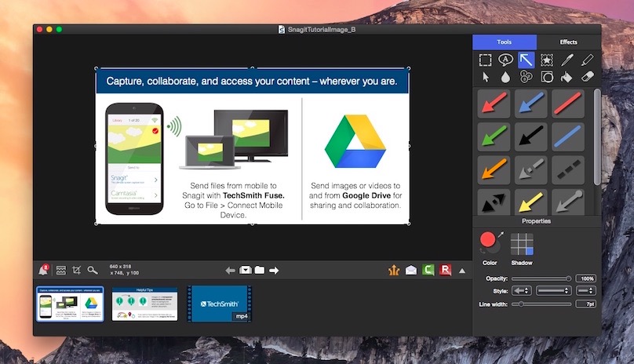Select the Selection marquee tool

click(x=485, y=60)
